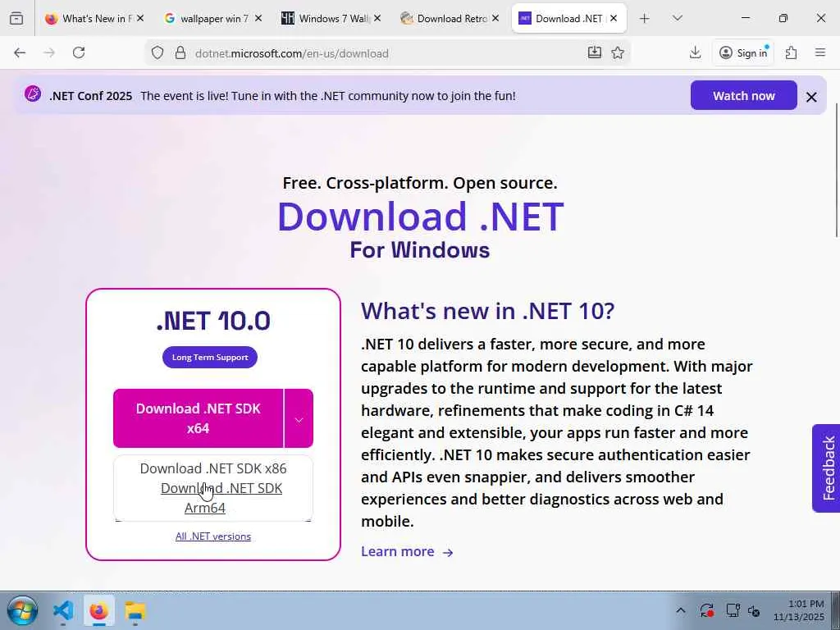Click the Watch now button

[x=743, y=95]
